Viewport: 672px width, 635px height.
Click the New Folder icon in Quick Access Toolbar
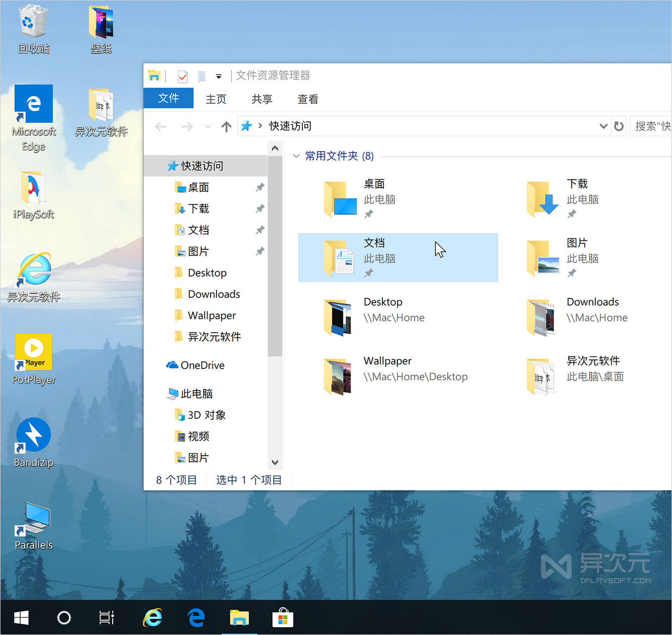(x=201, y=76)
